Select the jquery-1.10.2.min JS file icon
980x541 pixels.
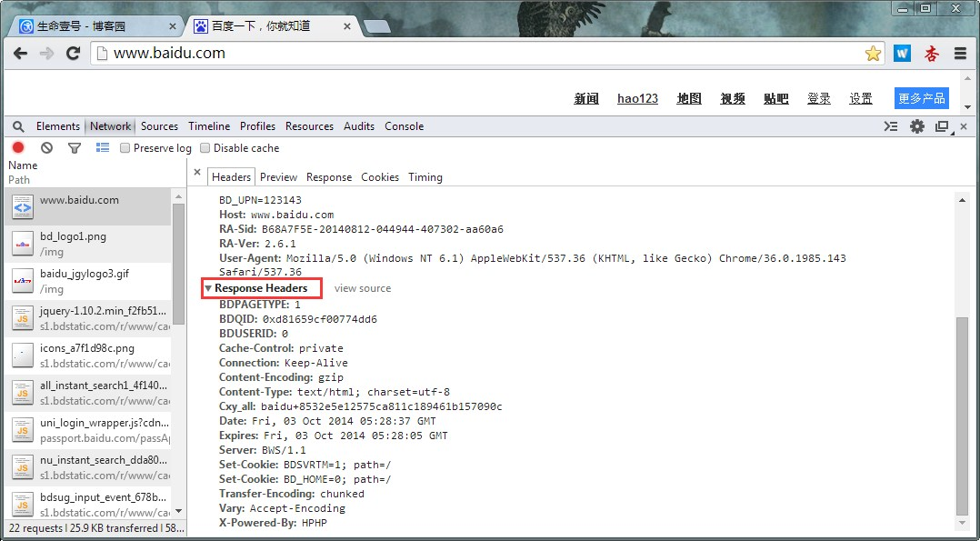pos(23,319)
